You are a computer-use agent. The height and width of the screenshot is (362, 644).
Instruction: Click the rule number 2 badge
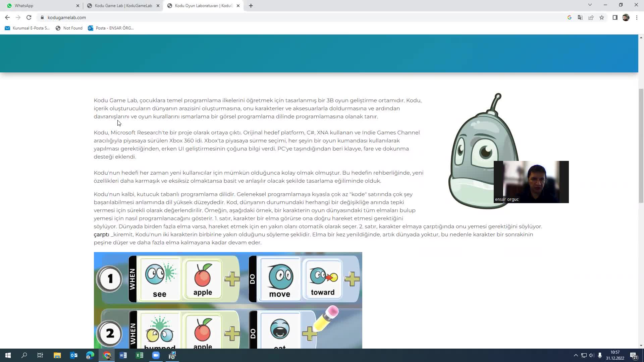coord(110,334)
